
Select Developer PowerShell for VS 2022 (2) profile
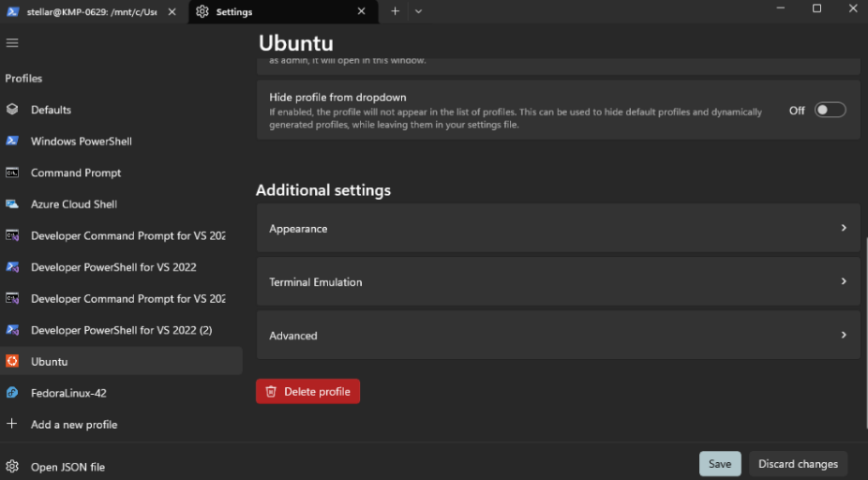click(x=121, y=330)
